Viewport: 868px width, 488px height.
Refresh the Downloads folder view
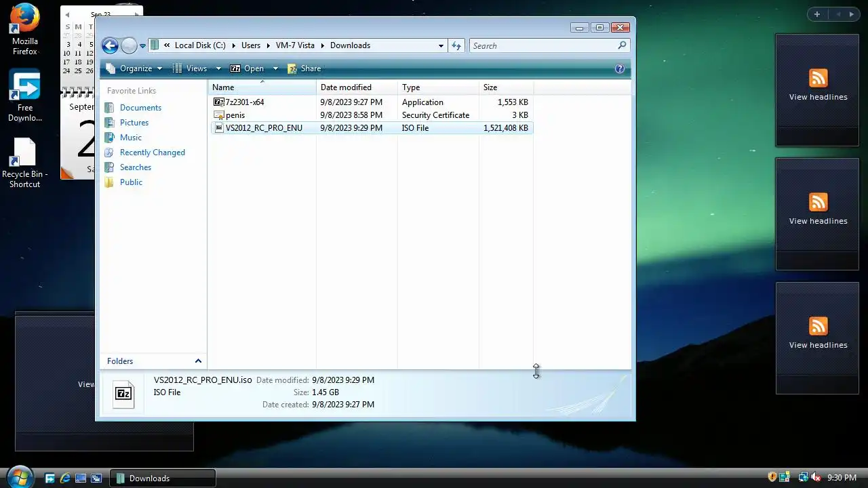[x=456, y=45]
